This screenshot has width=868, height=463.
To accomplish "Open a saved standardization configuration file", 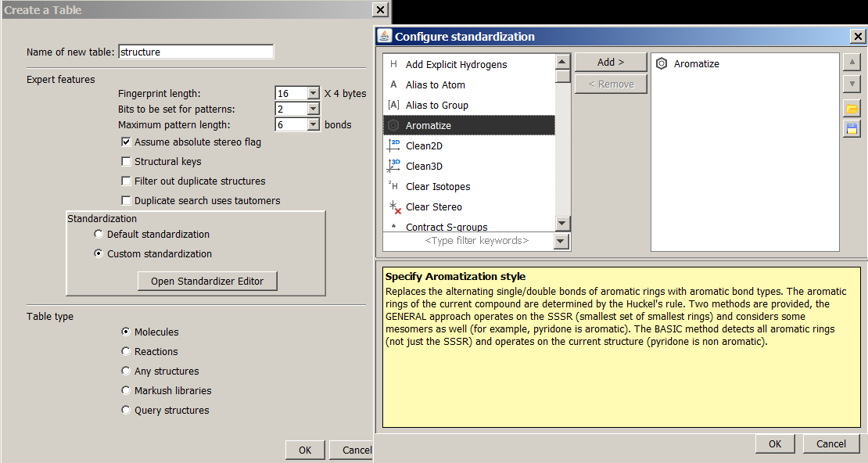I will 852,108.
